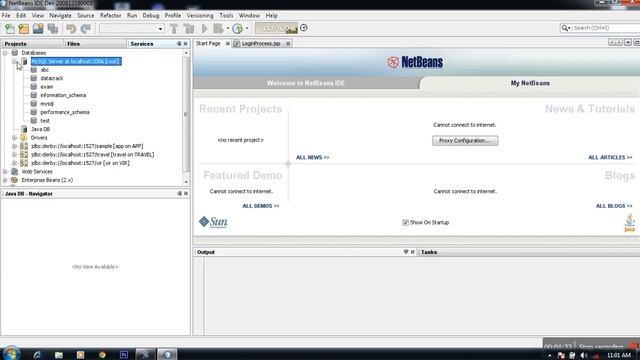
Task: Click the Open Project toolbar icon
Action: click(38, 29)
